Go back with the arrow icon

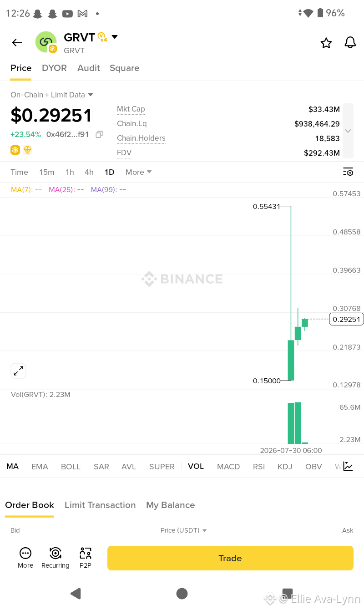tap(17, 43)
